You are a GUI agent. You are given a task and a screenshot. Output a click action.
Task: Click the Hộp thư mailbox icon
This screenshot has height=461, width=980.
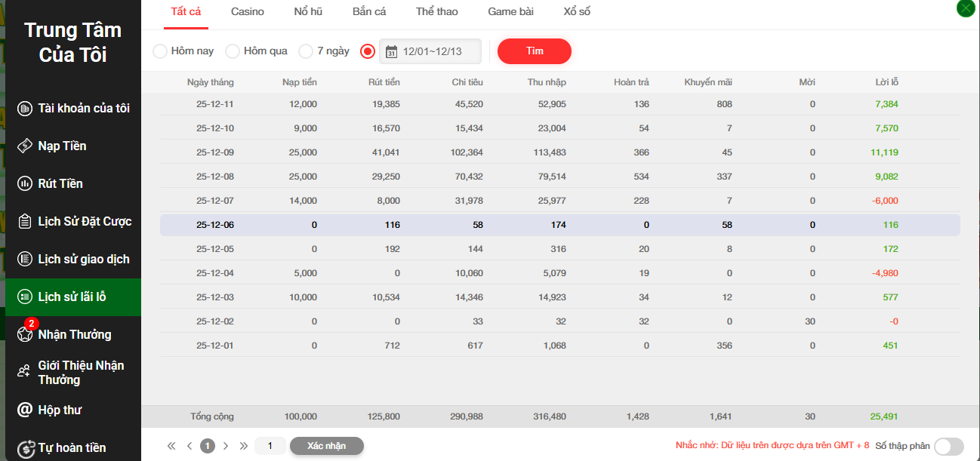25,410
